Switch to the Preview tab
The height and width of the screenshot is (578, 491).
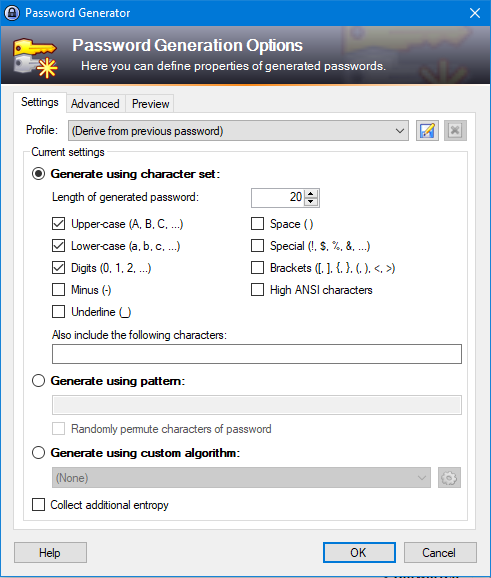[150, 104]
